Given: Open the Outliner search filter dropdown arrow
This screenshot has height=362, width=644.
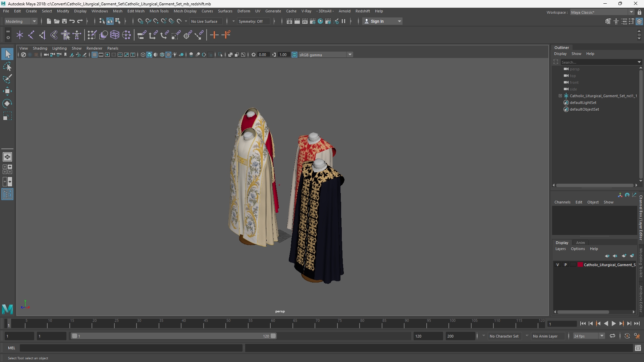Looking at the screenshot, I should tap(639, 62).
